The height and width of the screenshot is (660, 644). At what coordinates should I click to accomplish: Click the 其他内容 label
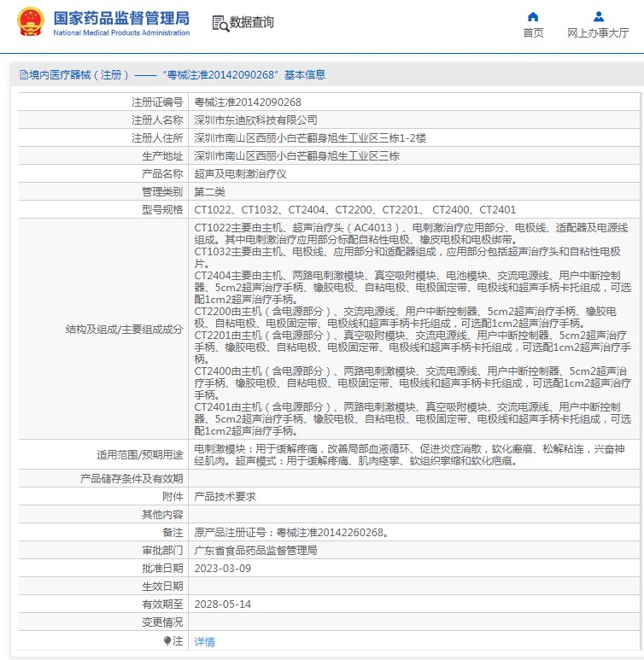tap(162, 514)
